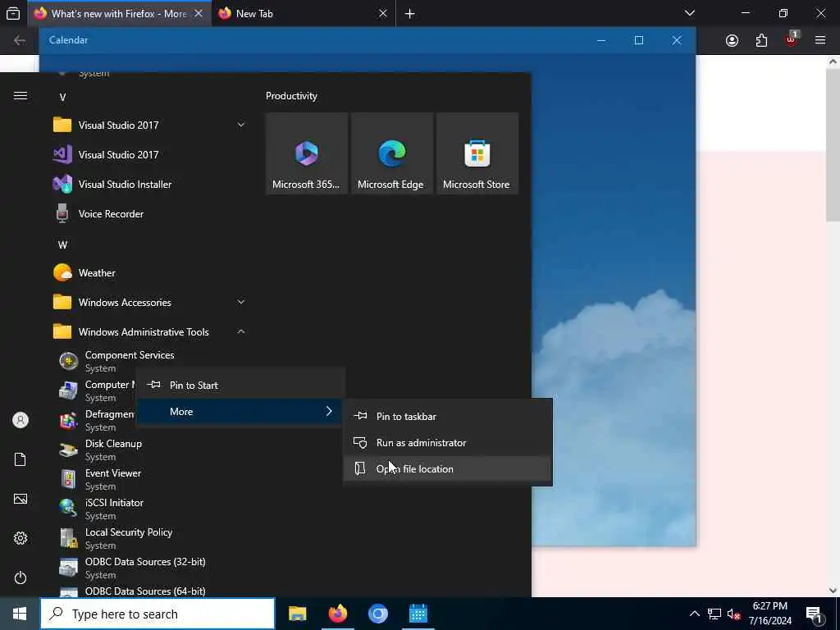
Task: Go back in Firefox
Action: tap(20, 41)
